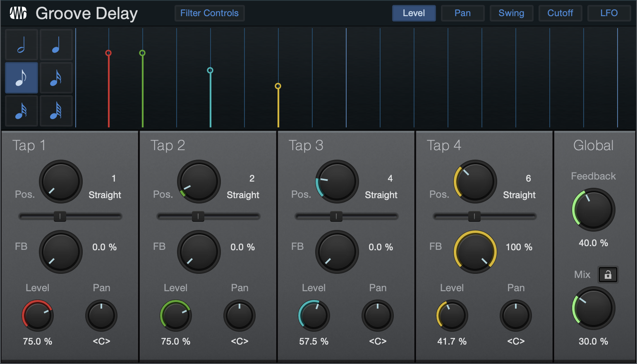Viewport: 637px width, 364px height.
Task: Click Tap 1 FB value 0.0 %
Action: pos(104,247)
